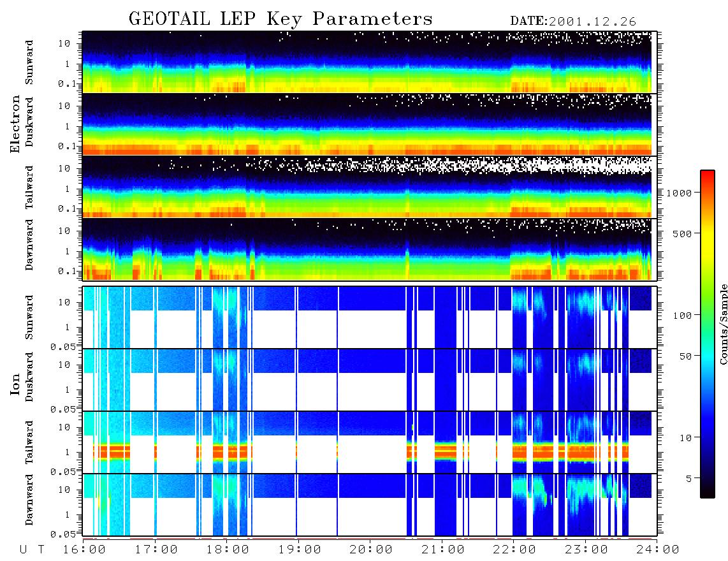Select the Ion "Sunward" axis label
This screenshot has height=561, width=728.
[29, 317]
